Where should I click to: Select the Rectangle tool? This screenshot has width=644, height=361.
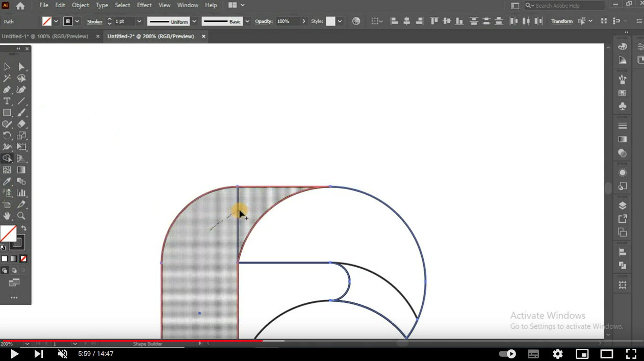tap(7, 112)
